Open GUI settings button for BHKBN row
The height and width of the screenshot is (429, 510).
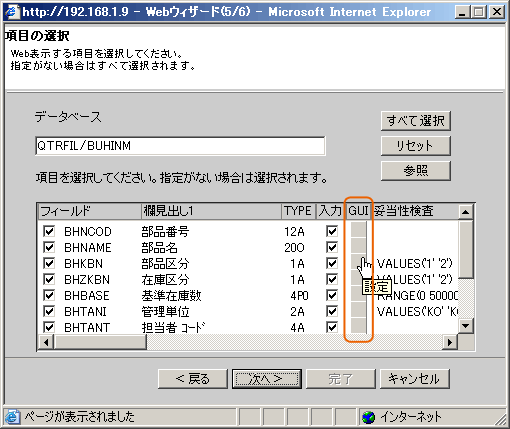pyautogui.click(x=359, y=263)
